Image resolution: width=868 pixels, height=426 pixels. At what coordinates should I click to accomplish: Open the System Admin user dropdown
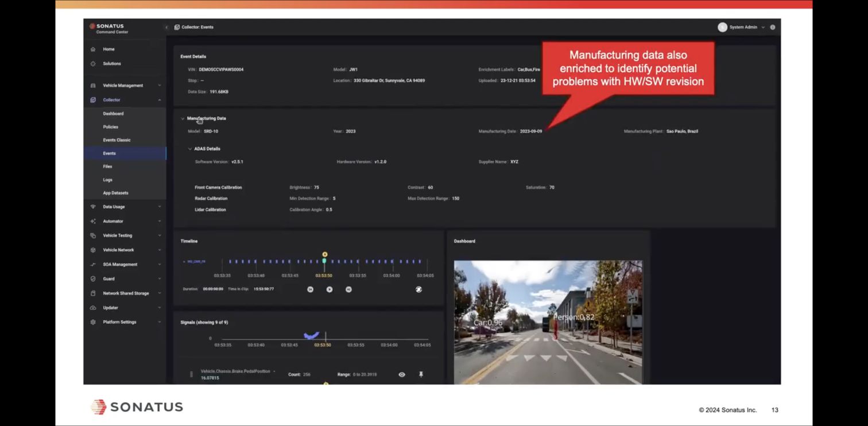coord(742,27)
